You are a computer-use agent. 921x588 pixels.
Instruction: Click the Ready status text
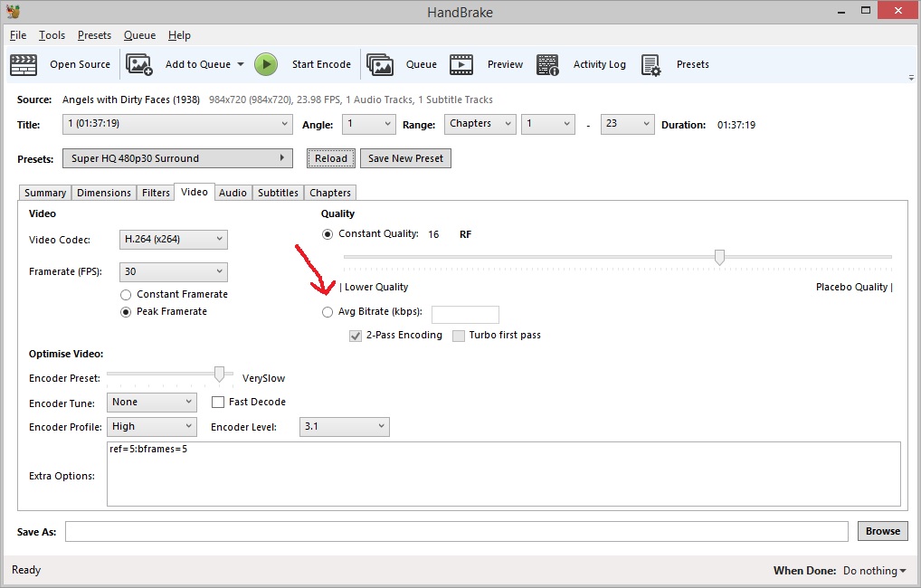coord(26,570)
